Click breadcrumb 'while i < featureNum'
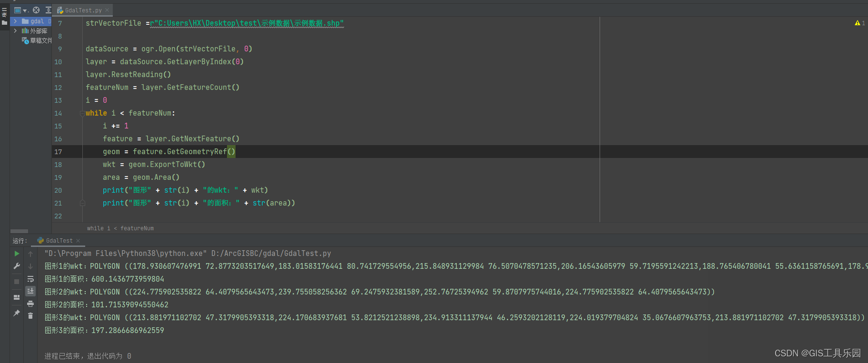This screenshot has height=363, width=868. point(120,228)
